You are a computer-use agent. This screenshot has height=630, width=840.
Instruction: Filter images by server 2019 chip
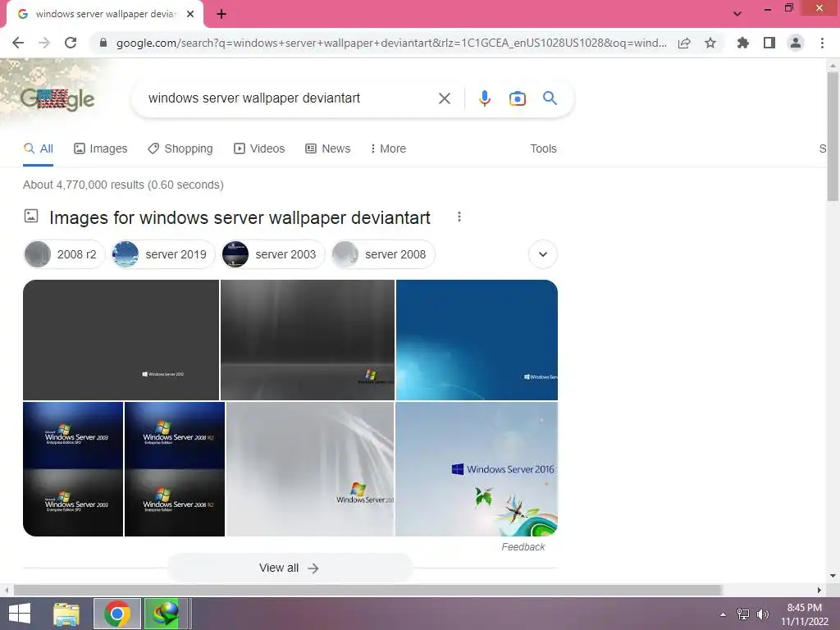click(x=163, y=254)
